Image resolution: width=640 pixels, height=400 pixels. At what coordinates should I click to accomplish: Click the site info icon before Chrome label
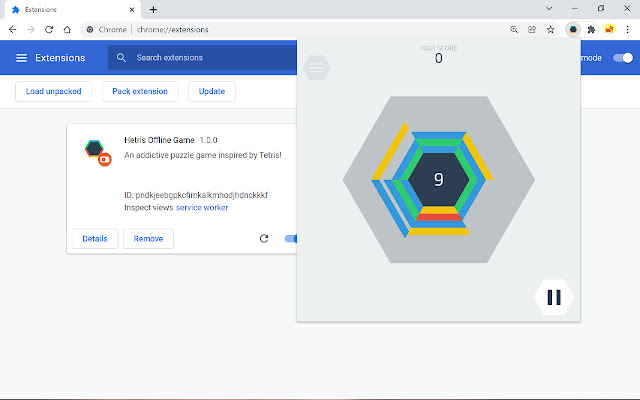(x=90, y=29)
